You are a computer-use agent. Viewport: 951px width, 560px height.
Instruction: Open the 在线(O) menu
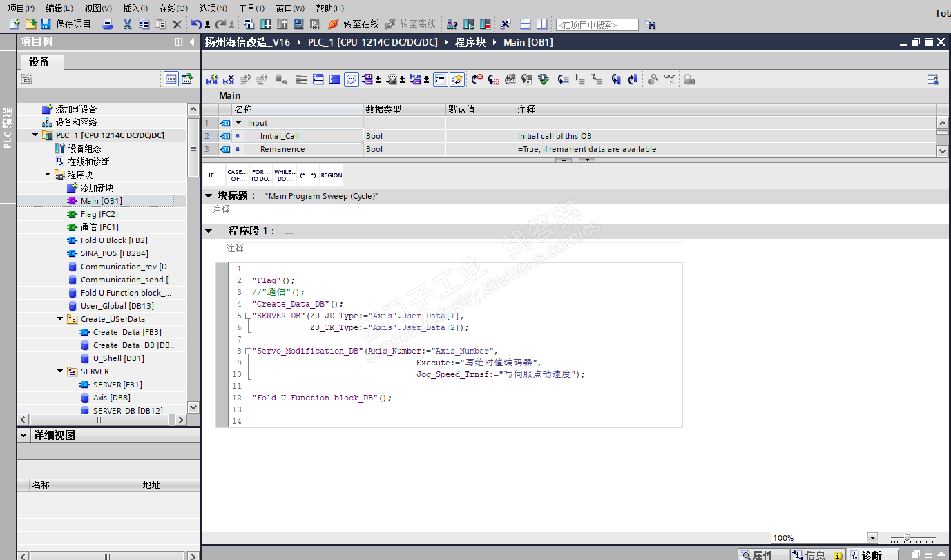point(173,8)
